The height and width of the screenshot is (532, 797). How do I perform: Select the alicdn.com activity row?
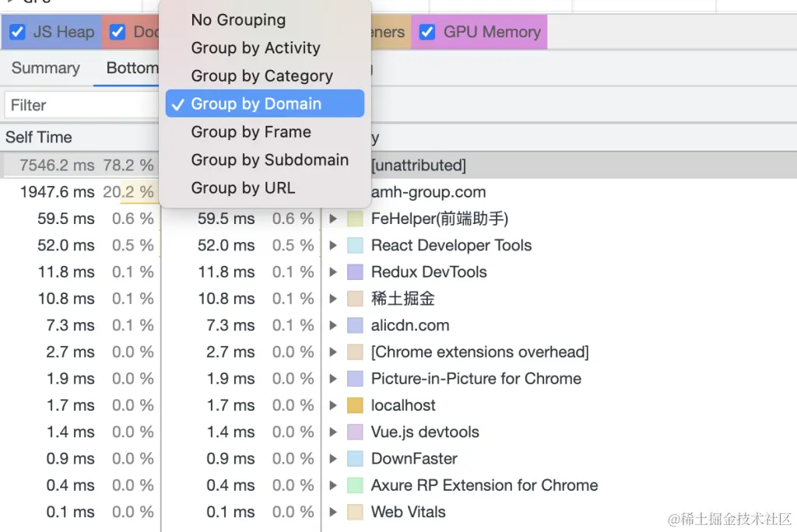tap(410, 326)
